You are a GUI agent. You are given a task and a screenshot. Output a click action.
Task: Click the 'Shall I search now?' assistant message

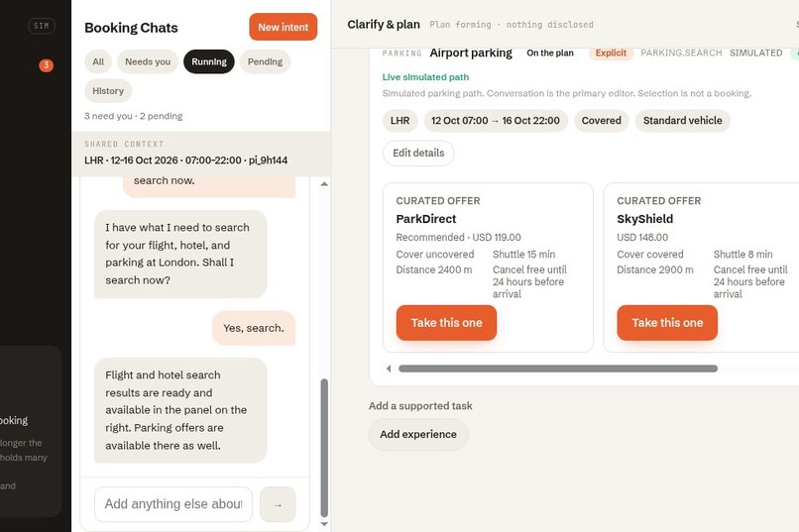(180, 254)
